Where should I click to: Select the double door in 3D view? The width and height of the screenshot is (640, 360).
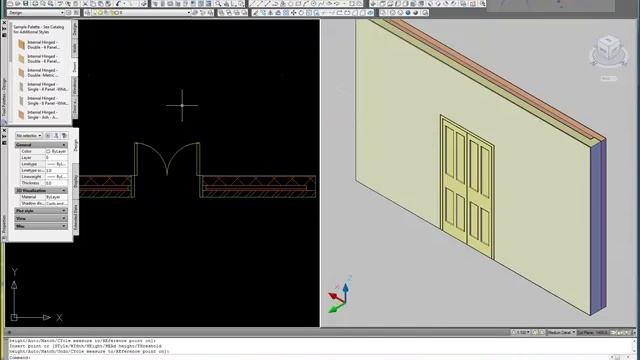pyautogui.click(x=467, y=187)
